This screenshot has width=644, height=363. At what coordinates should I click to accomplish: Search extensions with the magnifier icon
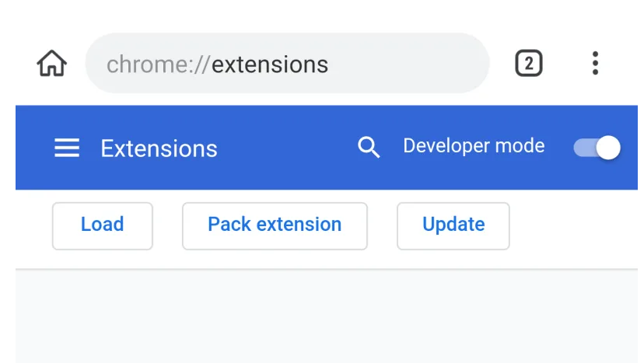[x=369, y=147]
